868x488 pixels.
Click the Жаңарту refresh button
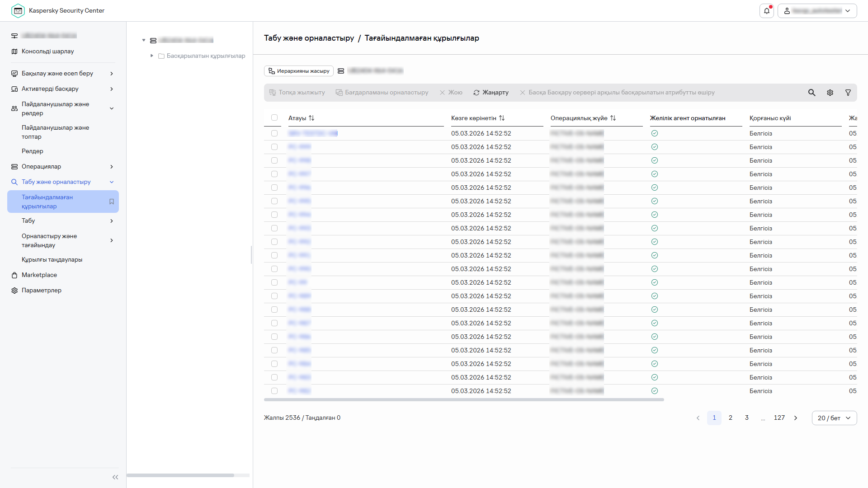[491, 93]
